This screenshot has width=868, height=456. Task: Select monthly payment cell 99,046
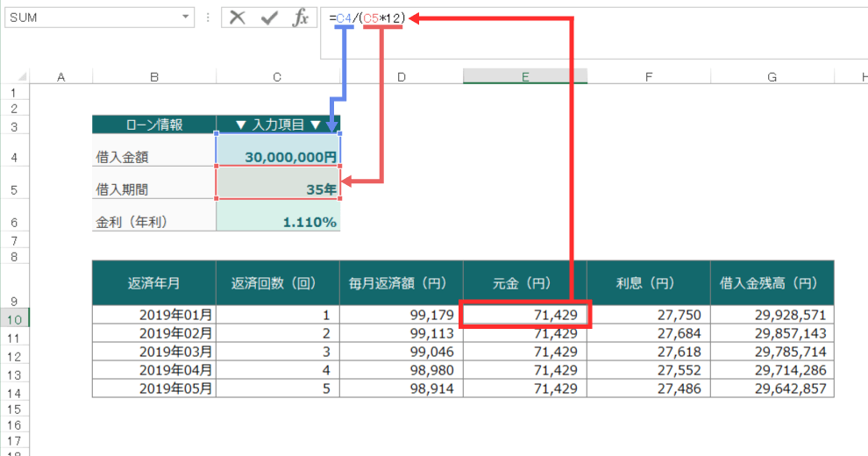402,352
